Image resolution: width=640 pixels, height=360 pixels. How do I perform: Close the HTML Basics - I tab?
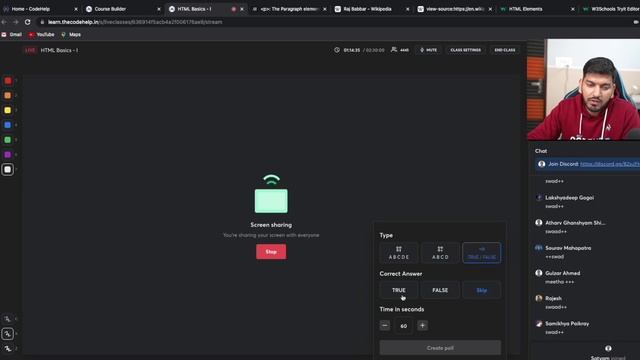[x=242, y=9]
